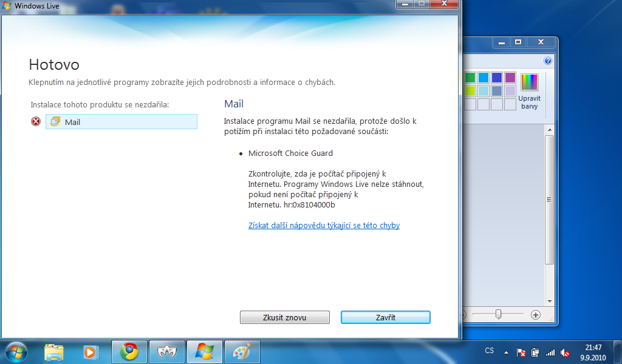622x364 pixels.
Task: Click Windows Live installer taskbar icon
Action: click(x=204, y=352)
